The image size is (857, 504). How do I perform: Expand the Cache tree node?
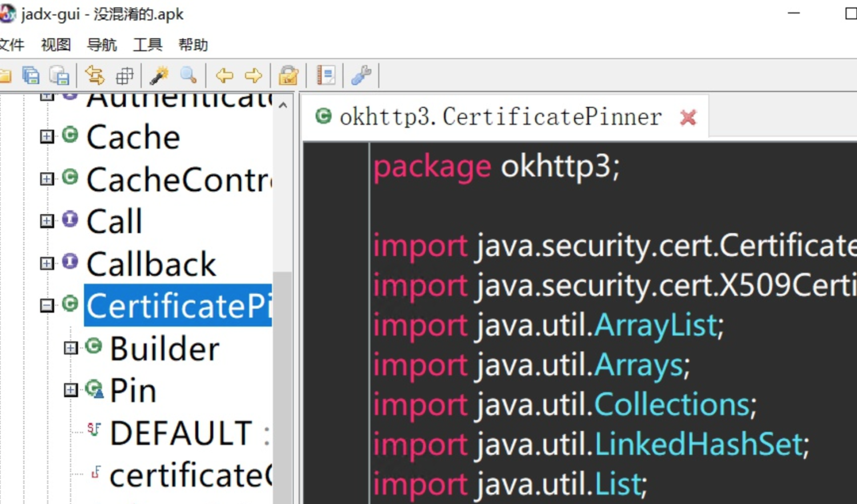click(x=47, y=136)
